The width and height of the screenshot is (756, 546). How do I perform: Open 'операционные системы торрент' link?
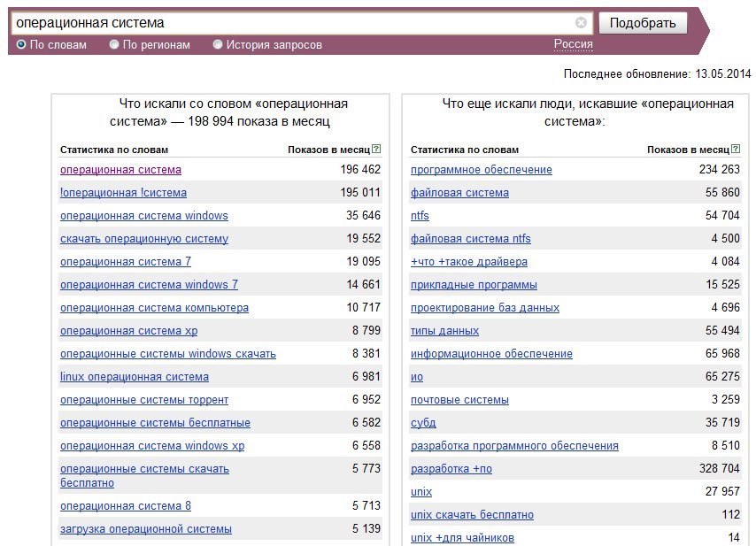point(144,400)
